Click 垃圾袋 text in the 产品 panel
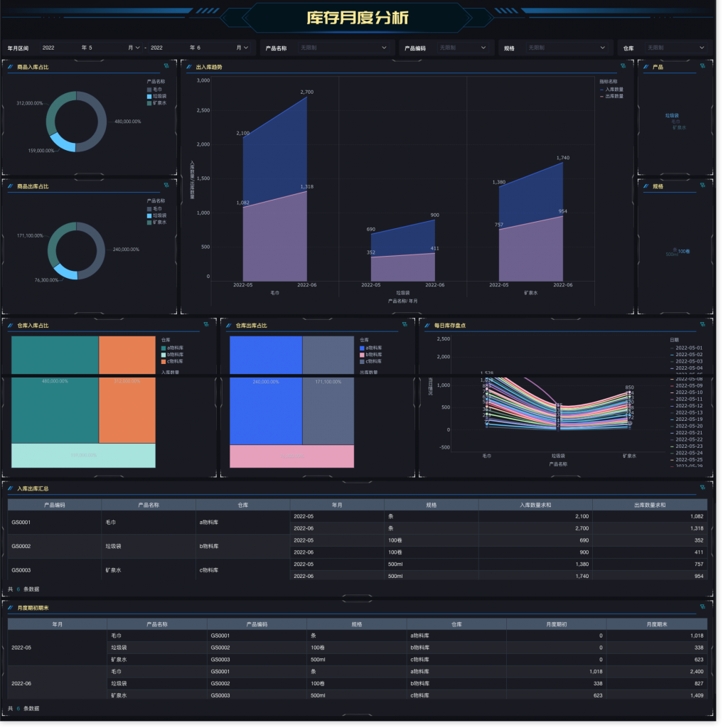Image resolution: width=723 pixels, height=728 pixels. [672, 115]
